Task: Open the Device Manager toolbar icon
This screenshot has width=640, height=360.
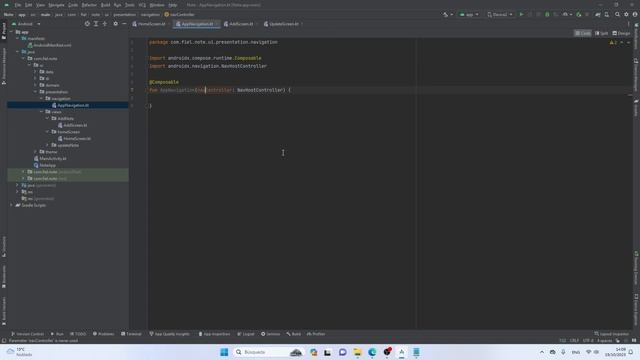Action: click(607, 15)
